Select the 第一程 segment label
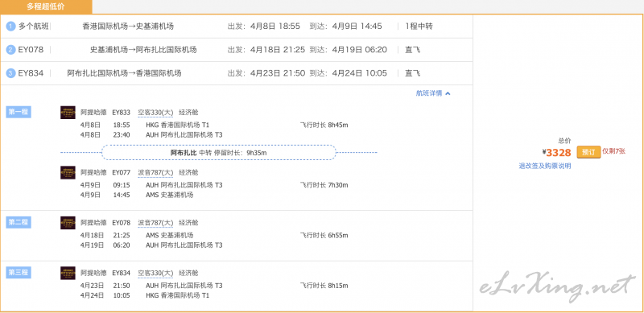 click(19, 112)
